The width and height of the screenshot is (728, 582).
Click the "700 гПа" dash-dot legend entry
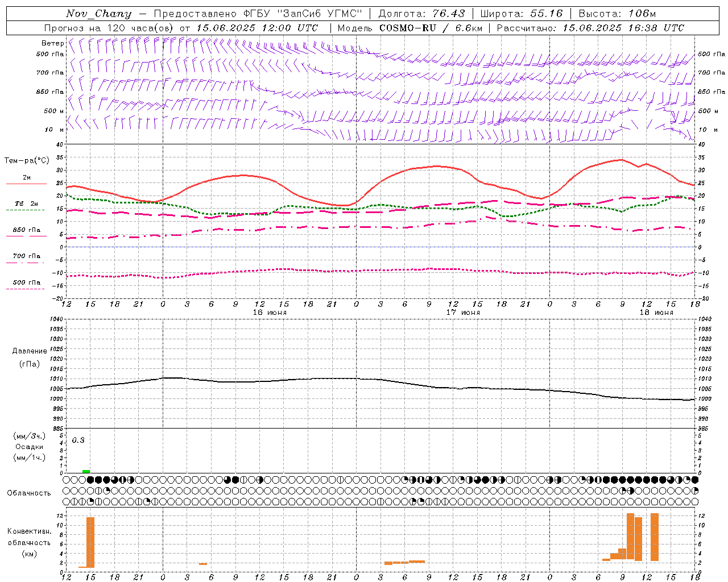[26, 256]
